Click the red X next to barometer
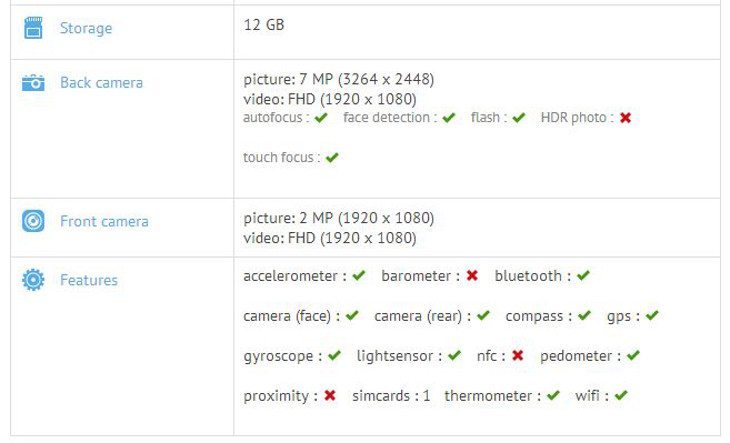 point(472,275)
